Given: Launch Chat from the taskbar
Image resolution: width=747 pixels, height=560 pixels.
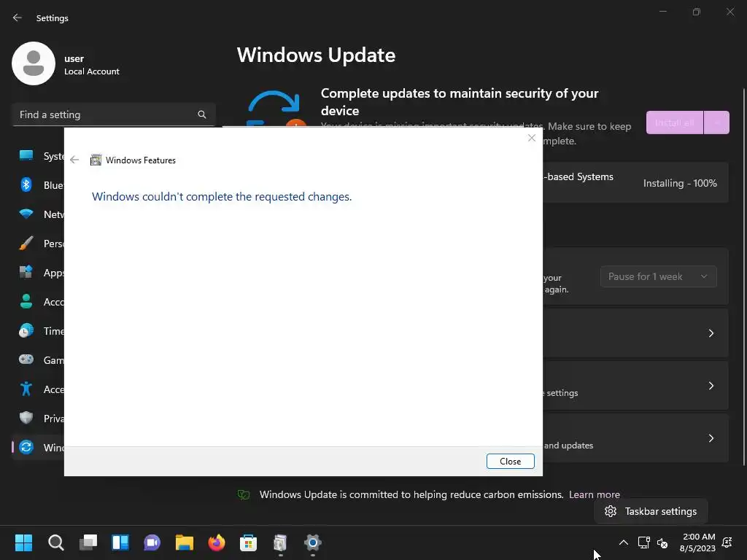Looking at the screenshot, I should pyautogui.click(x=152, y=542).
